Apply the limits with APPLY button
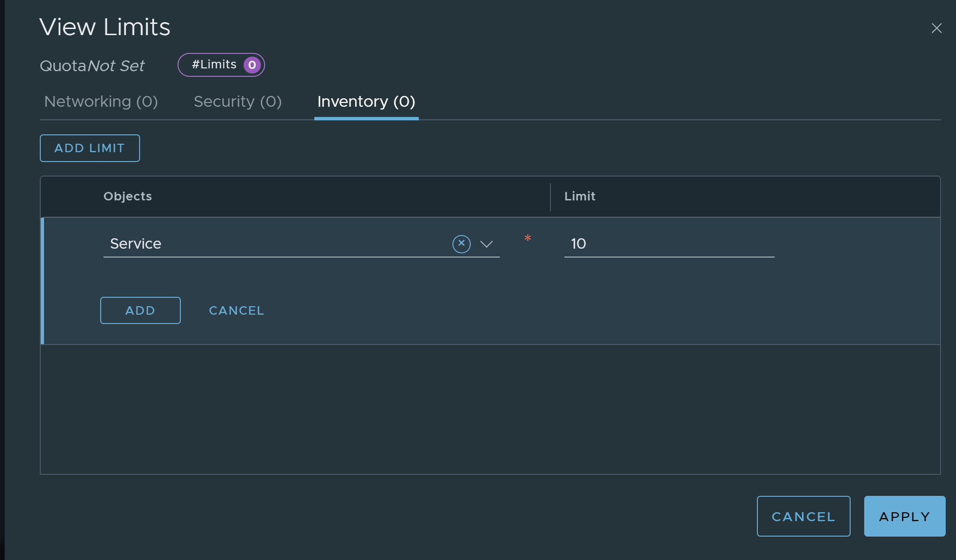This screenshot has height=560, width=956. [904, 516]
